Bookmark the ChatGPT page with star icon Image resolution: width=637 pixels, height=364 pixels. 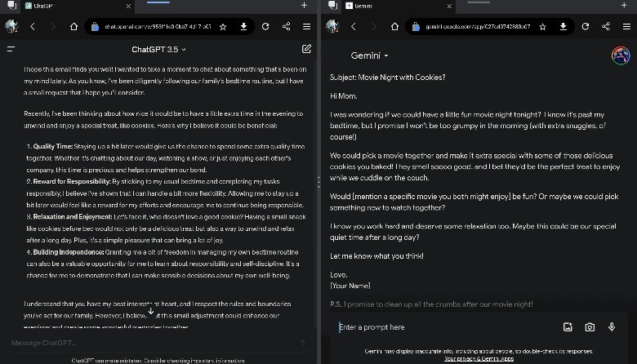click(x=223, y=27)
